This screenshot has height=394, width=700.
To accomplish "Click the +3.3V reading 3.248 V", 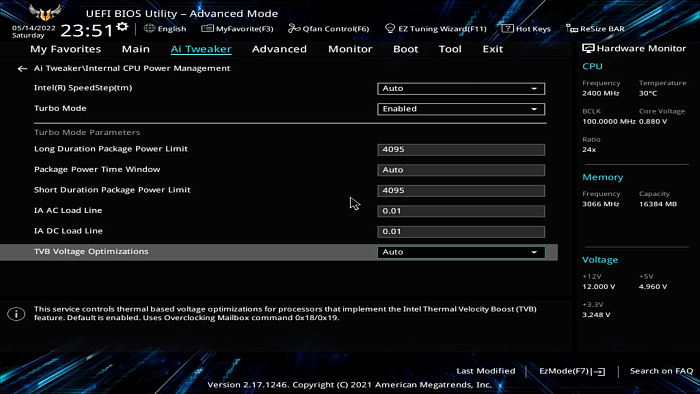I will (596, 315).
